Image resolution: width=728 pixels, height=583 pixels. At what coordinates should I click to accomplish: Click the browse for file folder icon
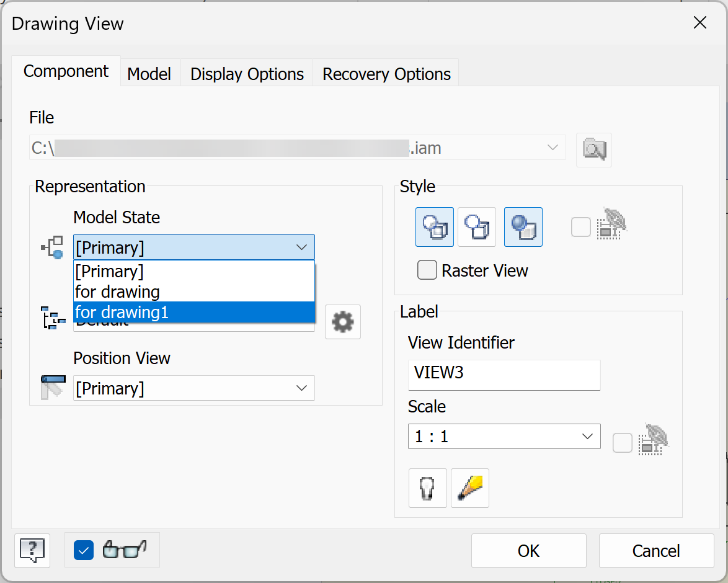[593, 149]
